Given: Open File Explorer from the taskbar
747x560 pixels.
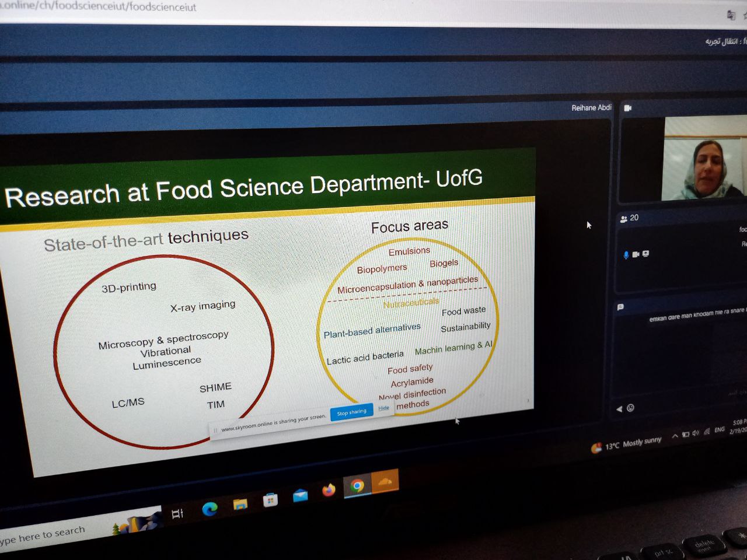Looking at the screenshot, I should [240, 504].
